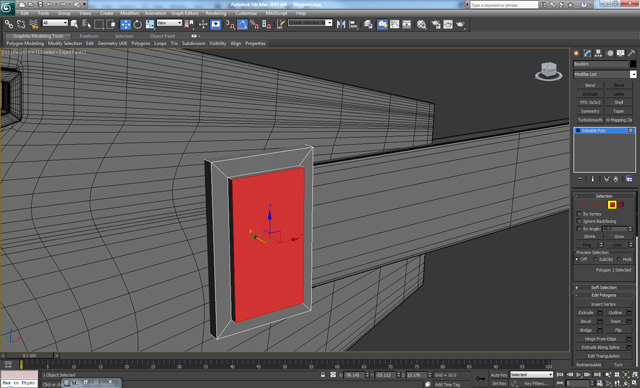
Task: Enable the Ignore Backfacing checkbox
Action: [x=579, y=221]
